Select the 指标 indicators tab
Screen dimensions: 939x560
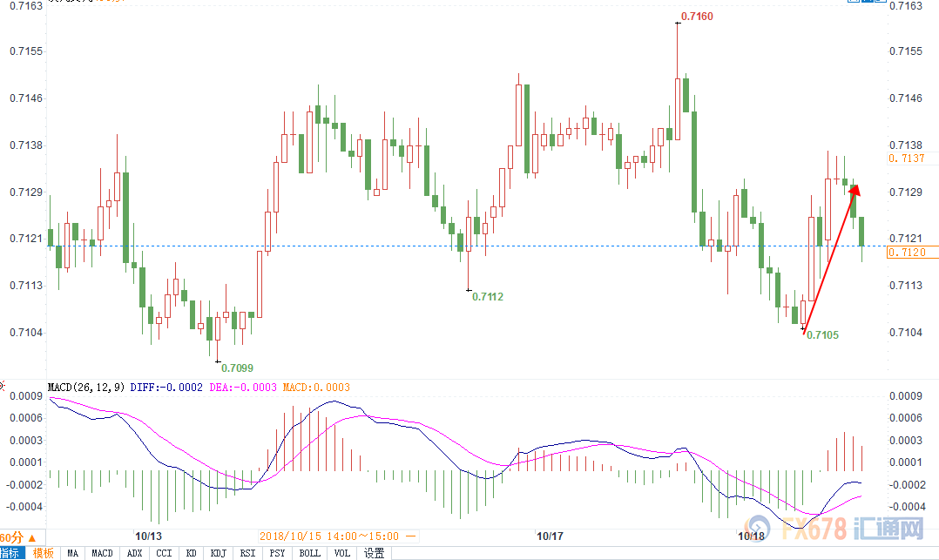click(10, 553)
